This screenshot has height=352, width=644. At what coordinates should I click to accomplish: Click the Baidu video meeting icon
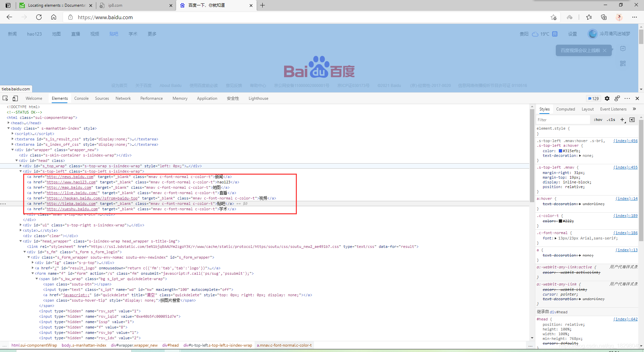click(623, 49)
